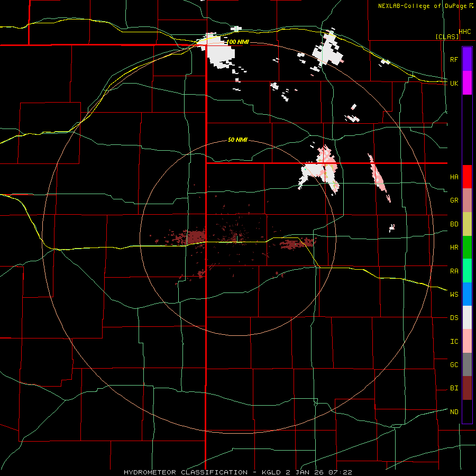This screenshot has width=476, height=476.
Task: Click the 'HA' legend label
Action: (x=454, y=177)
